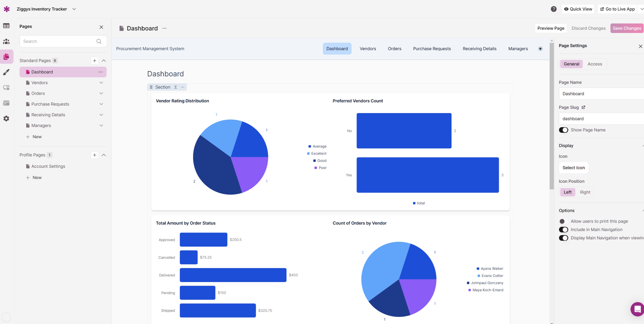
Task: Open the workflows icon in left sidebar
Action: click(x=6, y=88)
